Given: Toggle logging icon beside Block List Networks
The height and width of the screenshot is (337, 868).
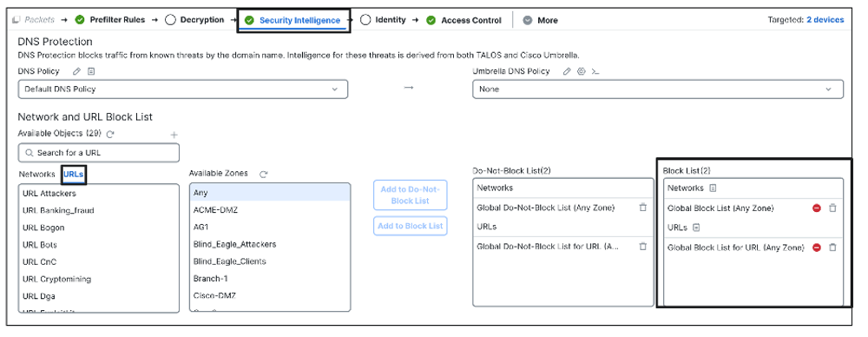Looking at the screenshot, I should (713, 188).
